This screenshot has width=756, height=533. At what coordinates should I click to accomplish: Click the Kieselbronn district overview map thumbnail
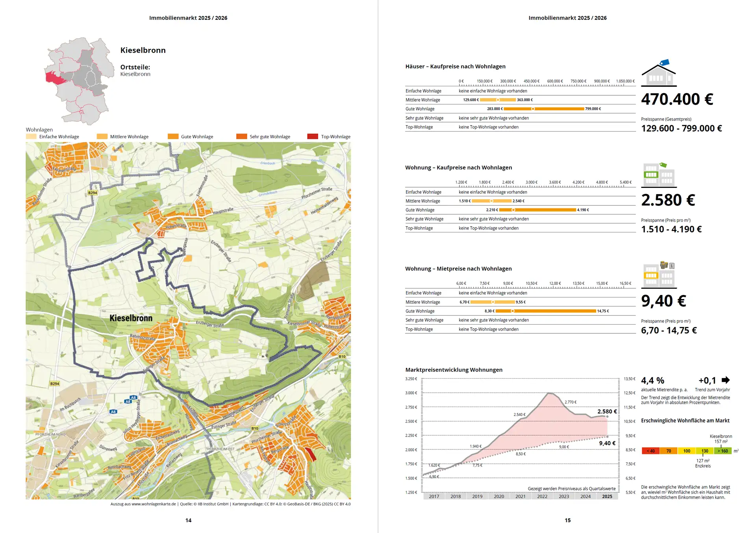click(x=78, y=81)
